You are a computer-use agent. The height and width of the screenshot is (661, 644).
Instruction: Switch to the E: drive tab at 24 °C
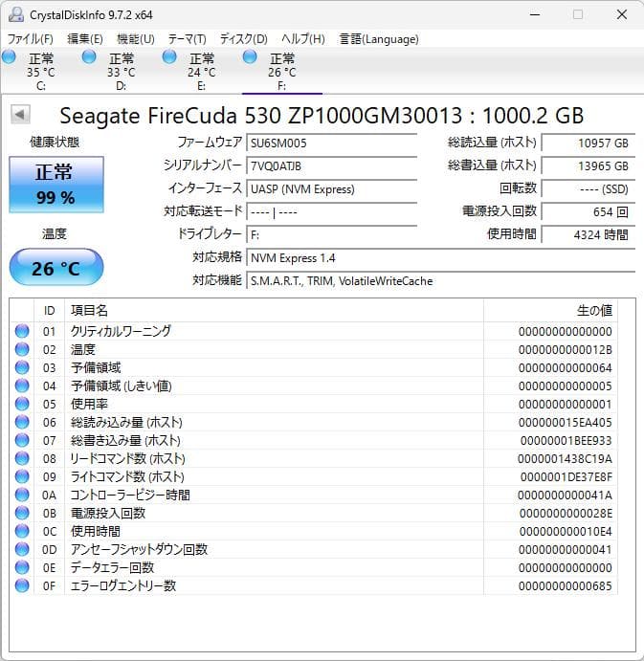click(x=202, y=71)
